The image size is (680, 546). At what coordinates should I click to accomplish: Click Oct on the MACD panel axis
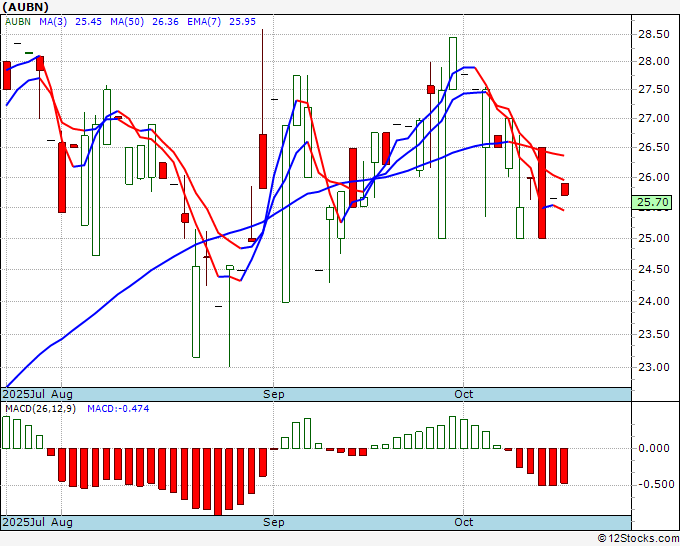tap(464, 522)
